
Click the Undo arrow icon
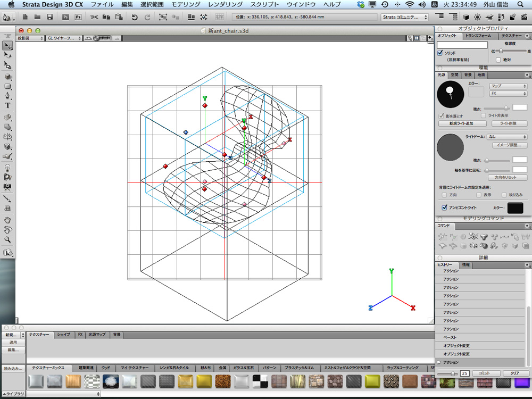pos(135,17)
